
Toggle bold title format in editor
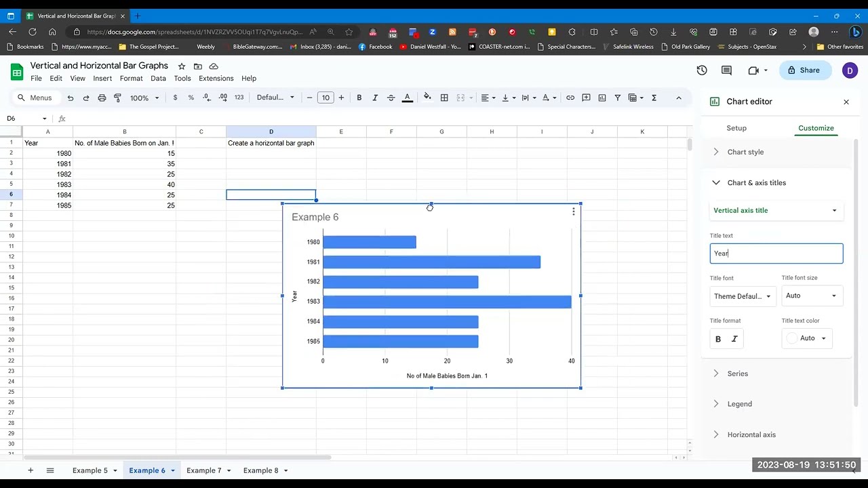(x=718, y=339)
